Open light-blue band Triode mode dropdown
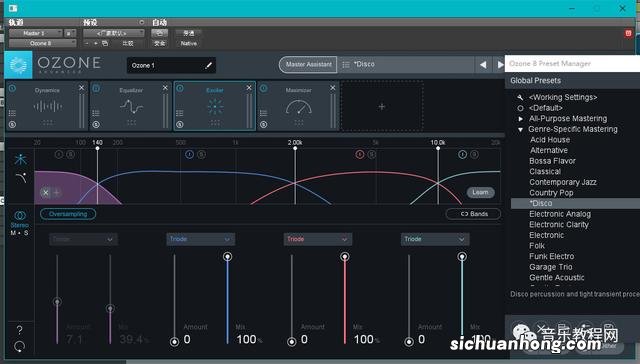Viewport: 640px width, 364px height. click(435, 239)
